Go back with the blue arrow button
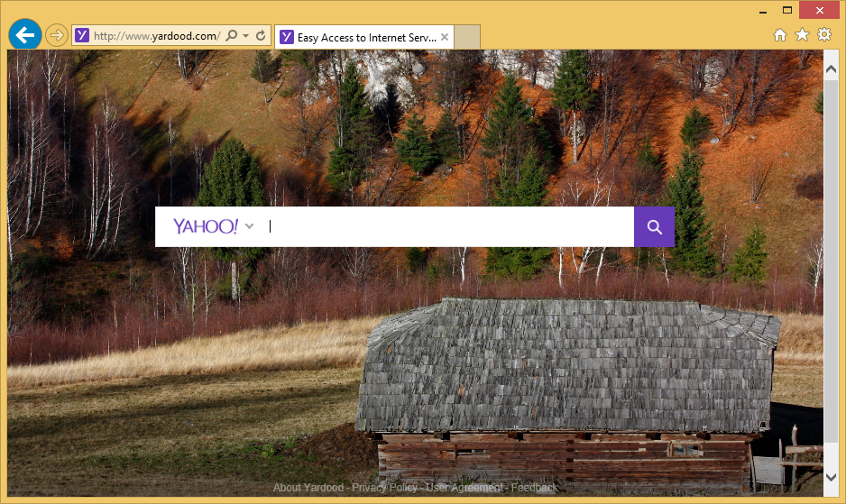The height and width of the screenshot is (504, 846). (x=25, y=35)
